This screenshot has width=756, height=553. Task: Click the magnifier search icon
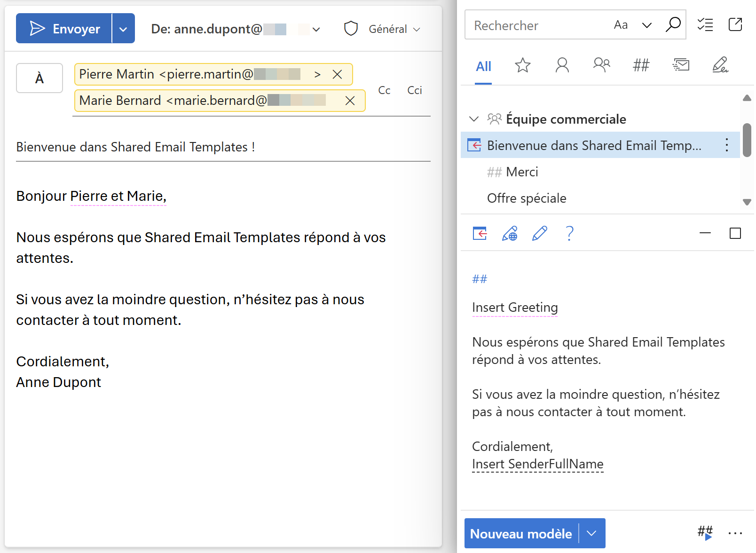(673, 24)
